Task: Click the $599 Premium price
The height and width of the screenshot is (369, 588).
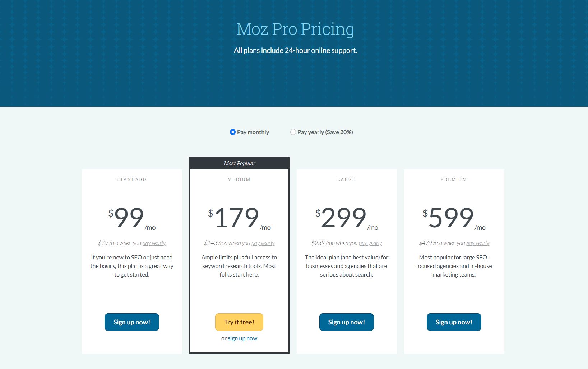Action: coord(451,217)
